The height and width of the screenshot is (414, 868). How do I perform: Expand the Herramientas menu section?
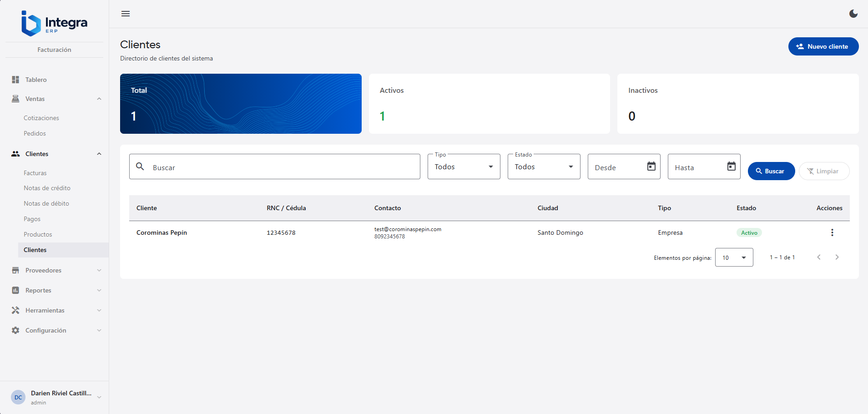tap(99, 310)
